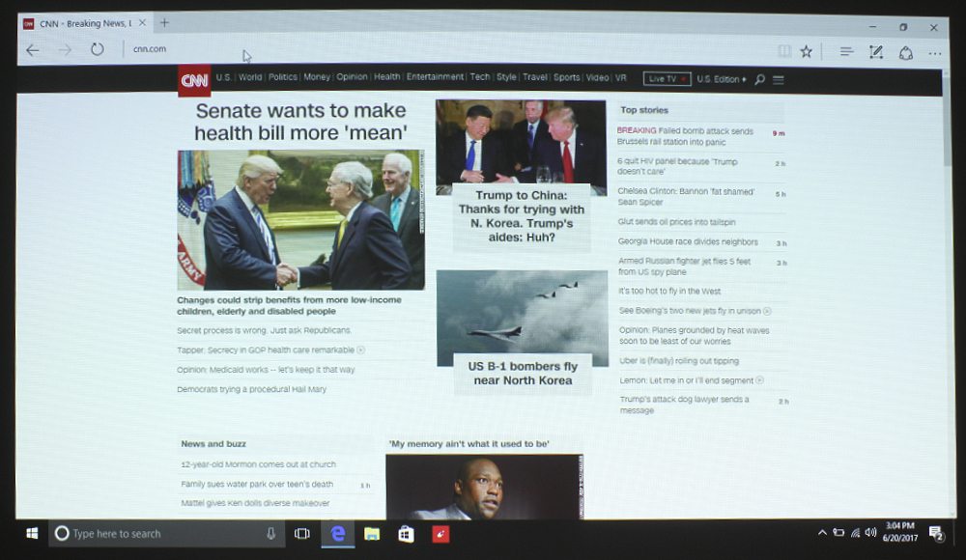Image resolution: width=966 pixels, height=560 pixels.
Task: Refresh the CNN page
Action: coord(98,49)
